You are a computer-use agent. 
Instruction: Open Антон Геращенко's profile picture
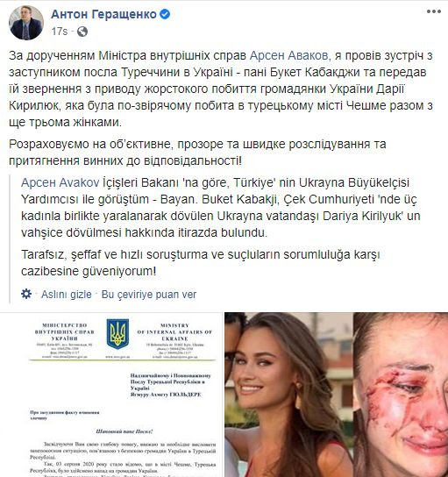(x=26, y=23)
